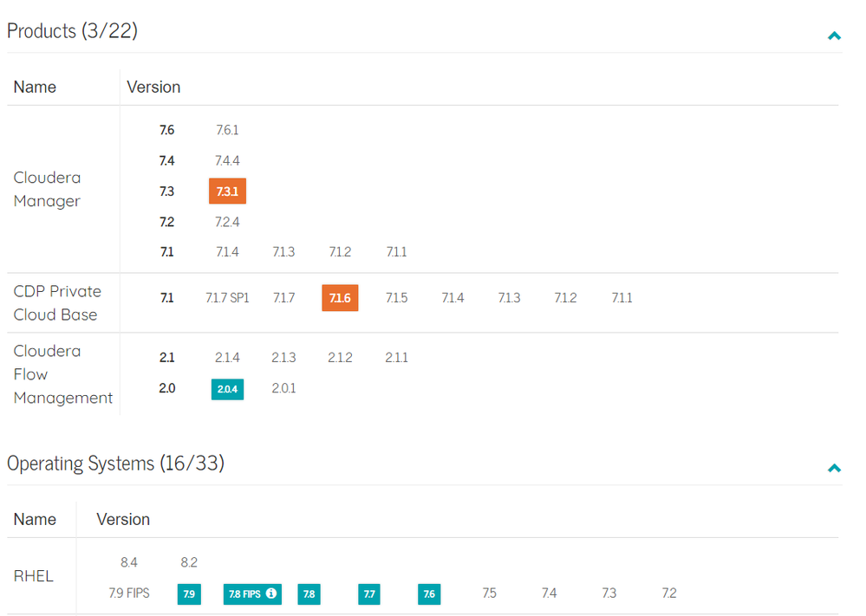Toggle highlighted RHEL version 7.6

point(429,594)
